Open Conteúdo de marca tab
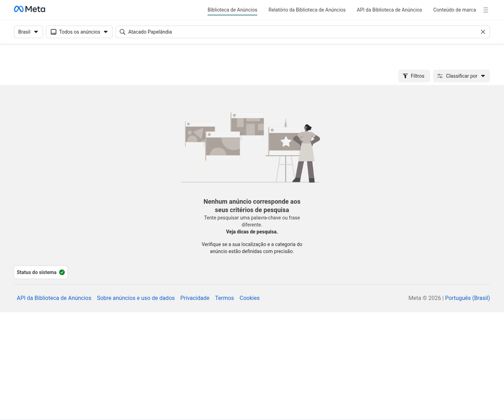The image size is (504, 420). point(455,10)
